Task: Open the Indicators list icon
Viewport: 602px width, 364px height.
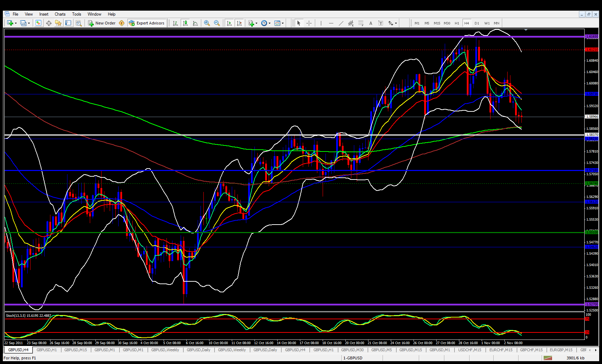Action: tap(251, 23)
